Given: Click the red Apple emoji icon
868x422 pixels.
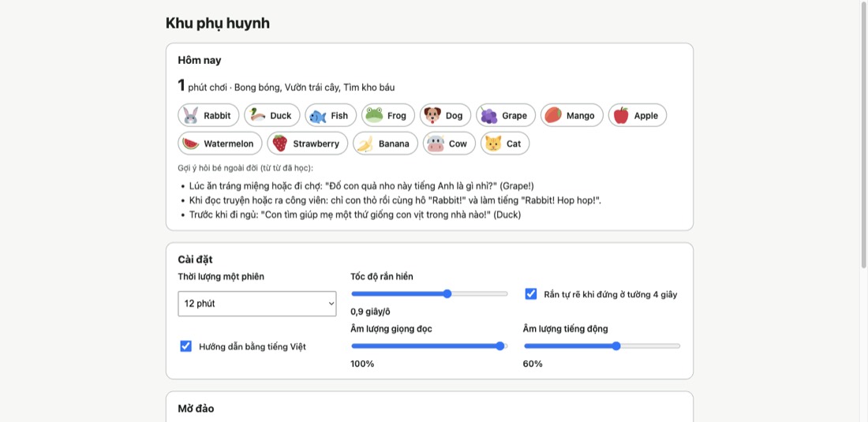Looking at the screenshot, I should point(621,116).
